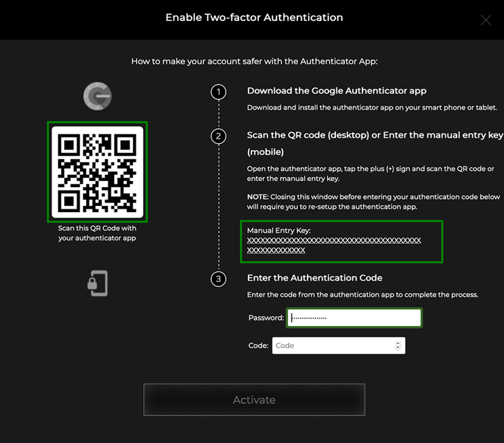
Task: Select the manual entry key text
Action: coord(334,245)
